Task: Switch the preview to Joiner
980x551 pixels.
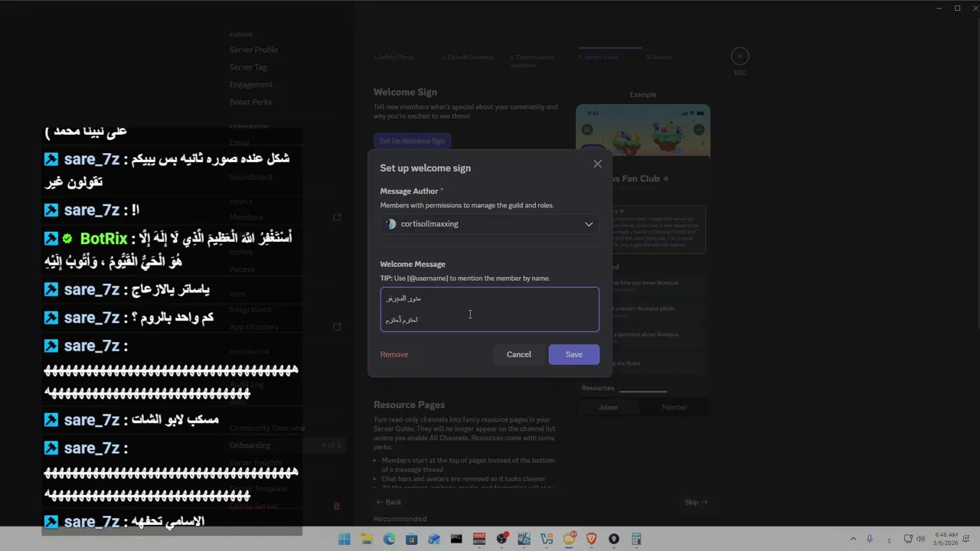Action: point(608,407)
